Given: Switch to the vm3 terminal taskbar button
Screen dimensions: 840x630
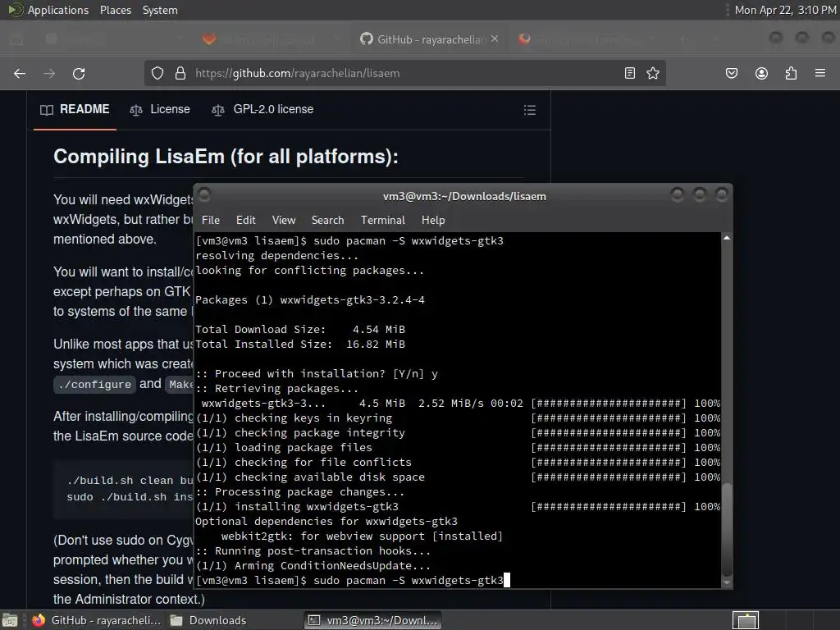Looking at the screenshot, I should pos(374,620).
